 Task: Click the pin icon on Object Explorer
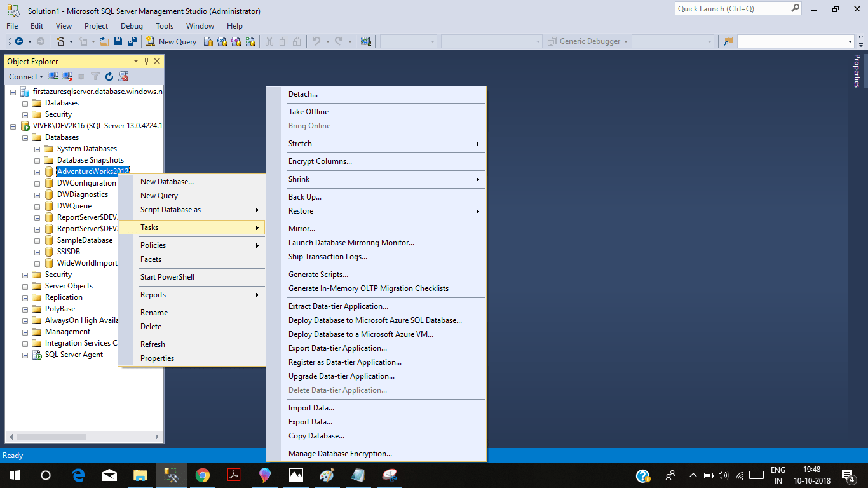point(146,61)
